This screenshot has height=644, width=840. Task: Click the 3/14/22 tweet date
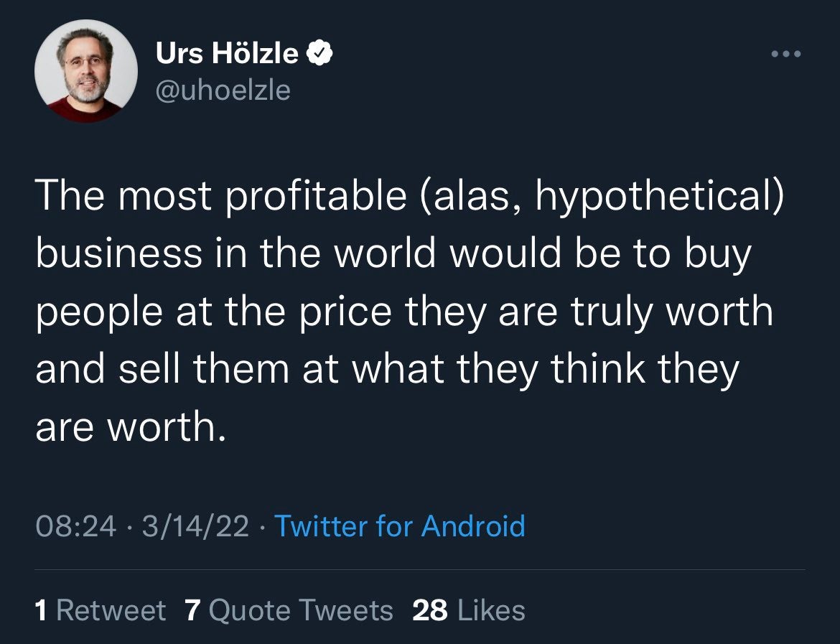click(x=195, y=526)
